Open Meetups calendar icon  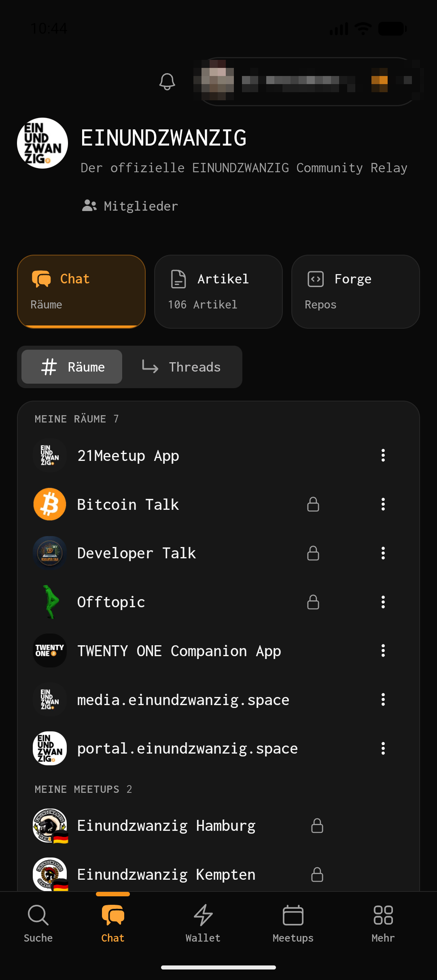coord(293,915)
